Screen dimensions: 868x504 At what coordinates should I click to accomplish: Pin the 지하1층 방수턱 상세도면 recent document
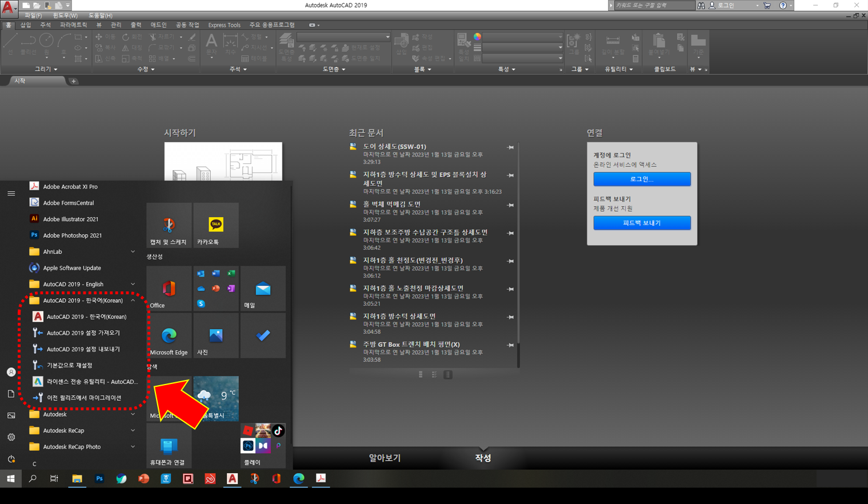point(510,317)
